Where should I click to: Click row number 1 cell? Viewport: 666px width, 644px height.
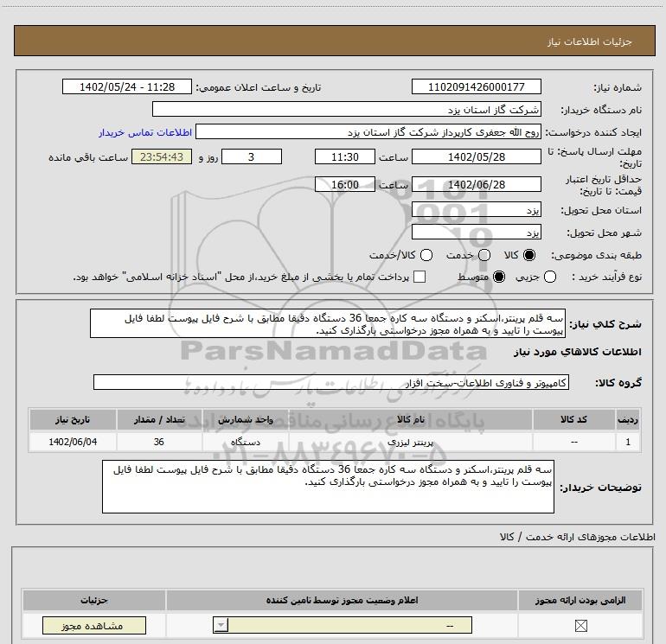coord(628,442)
